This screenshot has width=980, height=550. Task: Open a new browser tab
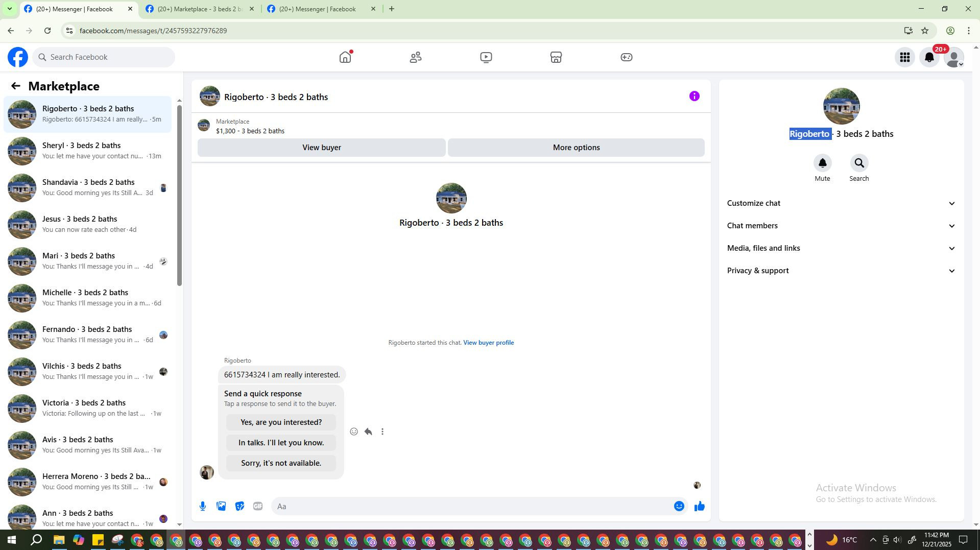pos(392,9)
